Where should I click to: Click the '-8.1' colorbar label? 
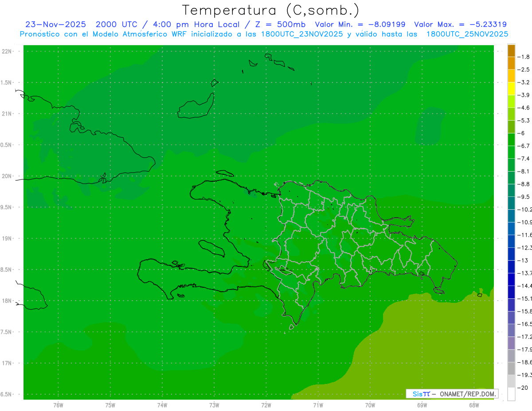524,171
